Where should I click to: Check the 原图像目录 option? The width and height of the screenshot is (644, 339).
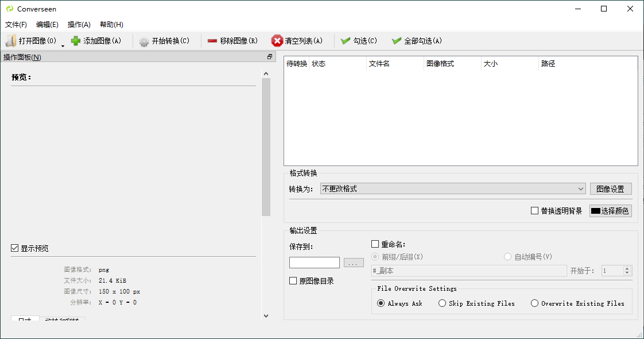[293, 281]
